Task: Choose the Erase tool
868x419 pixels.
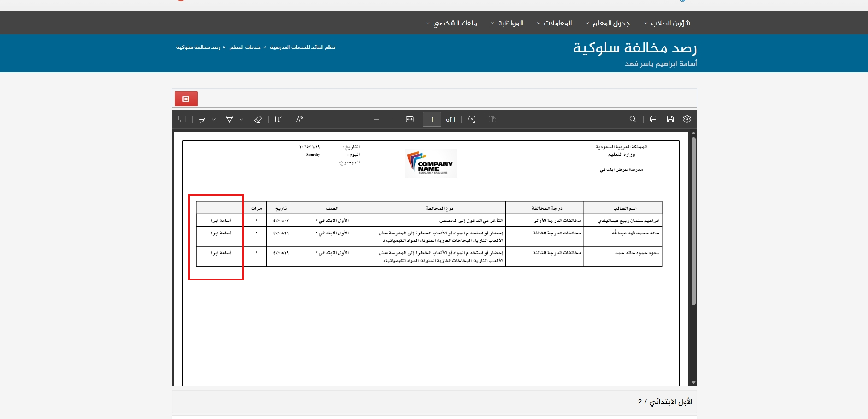Action: tap(258, 119)
